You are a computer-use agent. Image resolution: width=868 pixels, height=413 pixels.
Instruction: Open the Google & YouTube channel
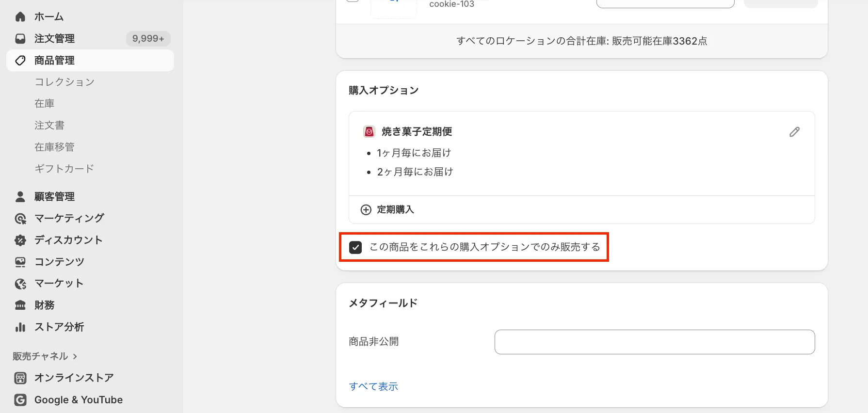click(x=78, y=400)
